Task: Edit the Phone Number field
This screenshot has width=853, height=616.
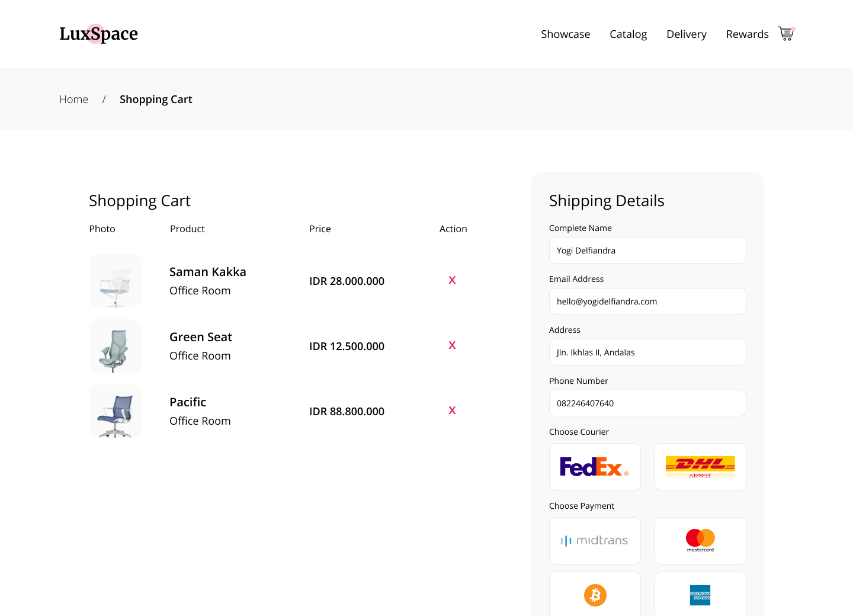Action: (x=647, y=403)
